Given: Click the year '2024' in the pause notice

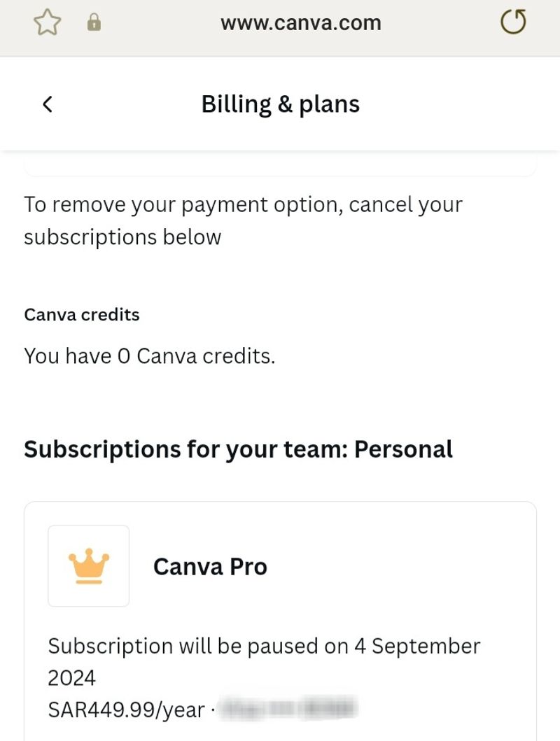Looking at the screenshot, I should [x=71, y=678].
